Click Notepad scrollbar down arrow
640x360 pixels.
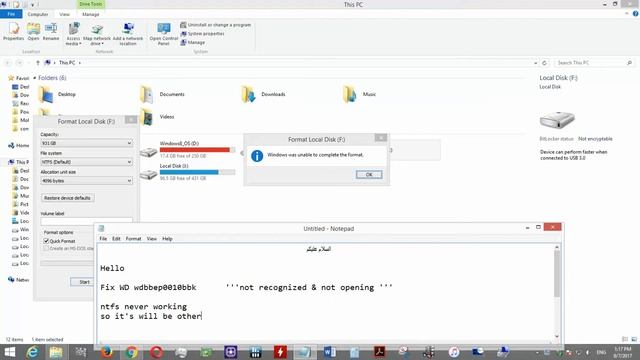557,336
